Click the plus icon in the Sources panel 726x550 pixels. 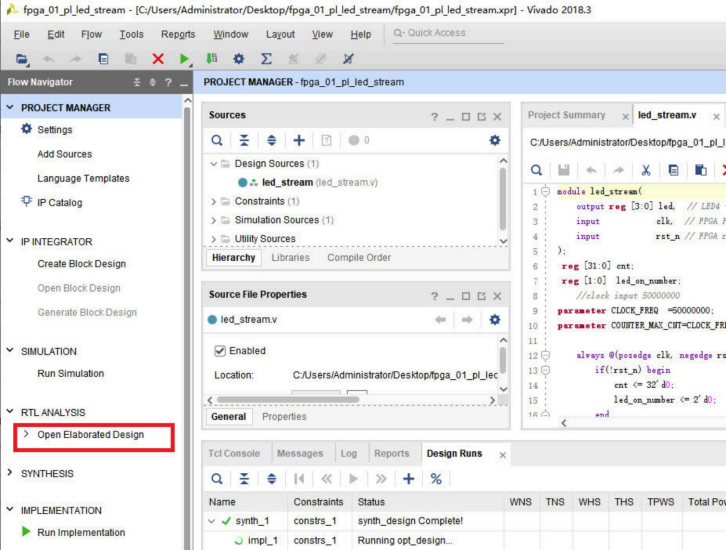point(298,141)
